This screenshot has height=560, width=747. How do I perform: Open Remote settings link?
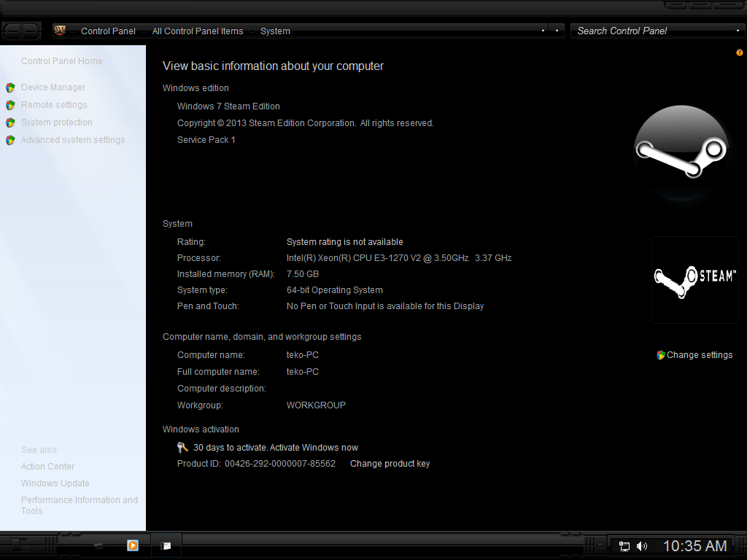(x=54, y=105)
